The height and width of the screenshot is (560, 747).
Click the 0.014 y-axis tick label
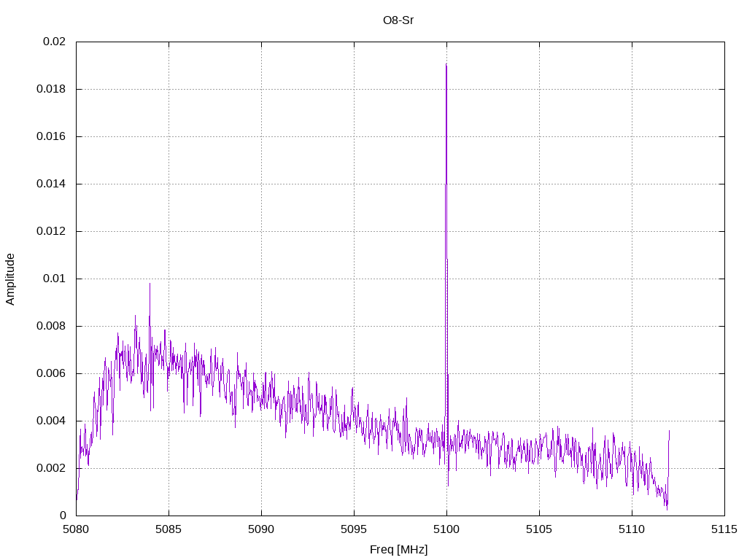[52, 184]
